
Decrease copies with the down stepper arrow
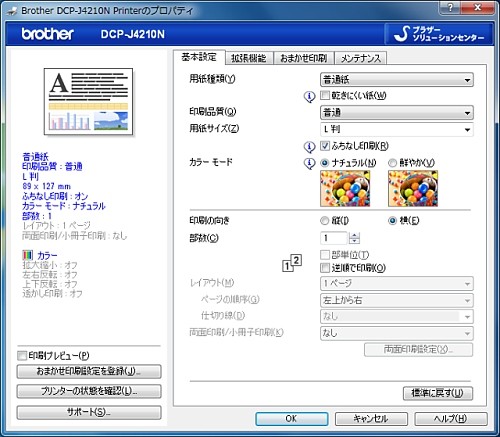tap(354, 241)
